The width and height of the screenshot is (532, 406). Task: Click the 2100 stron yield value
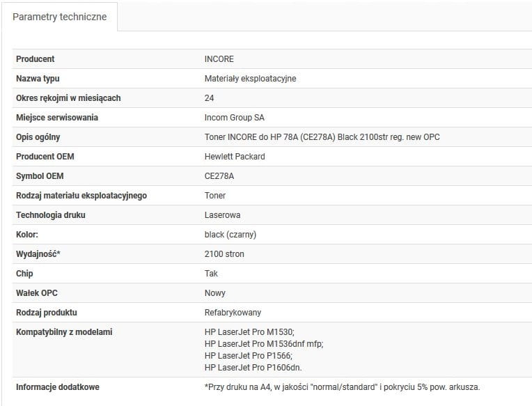224,254
